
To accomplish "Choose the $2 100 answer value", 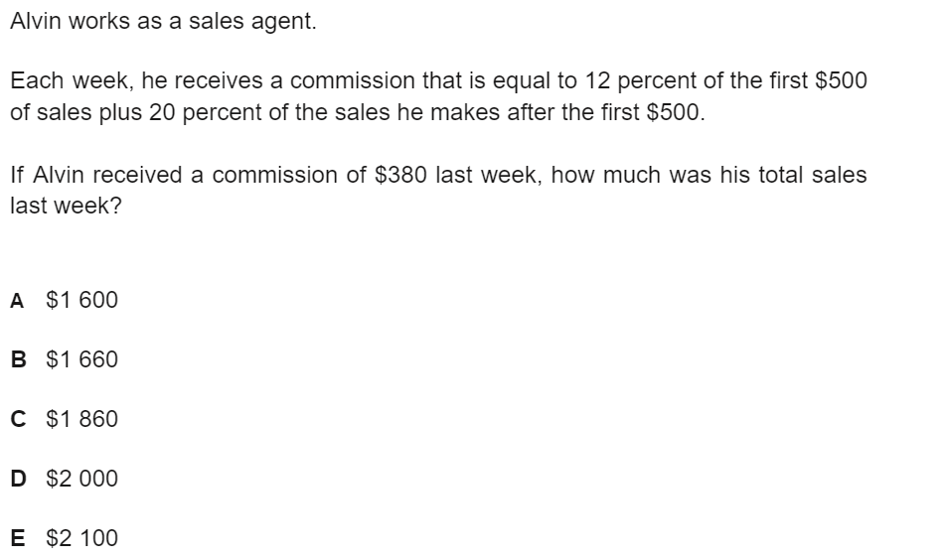I will (81, 538).
